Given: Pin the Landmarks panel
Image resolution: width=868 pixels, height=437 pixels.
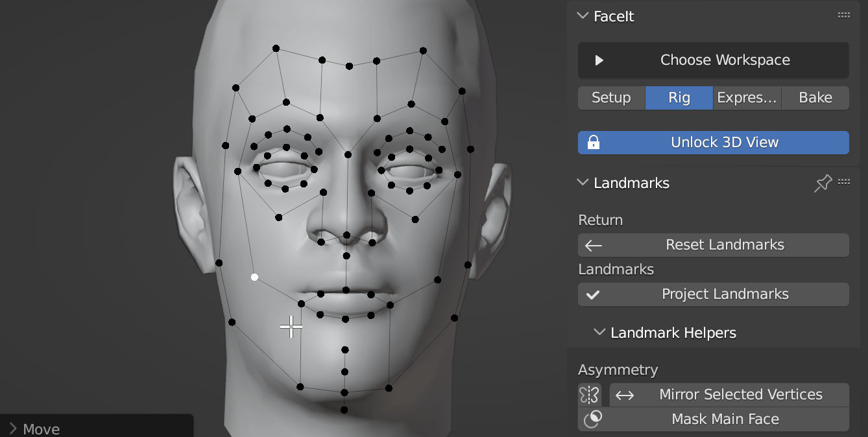Looking at the screenshot, I should [822, 183].
